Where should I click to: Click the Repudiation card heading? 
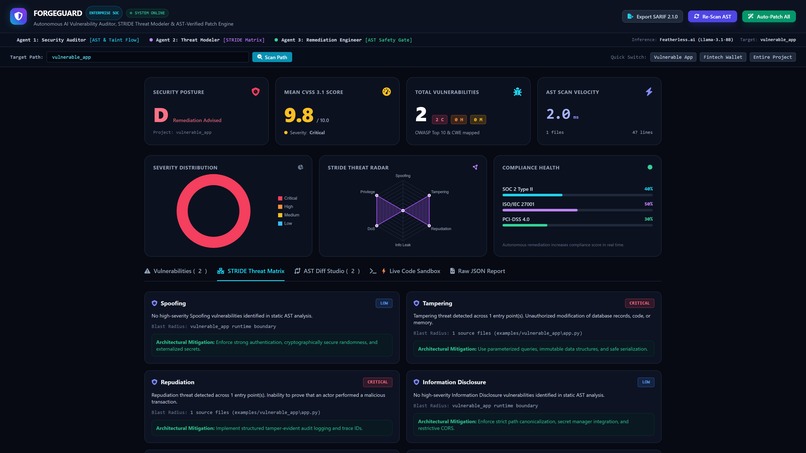click(x=177, y=382)
